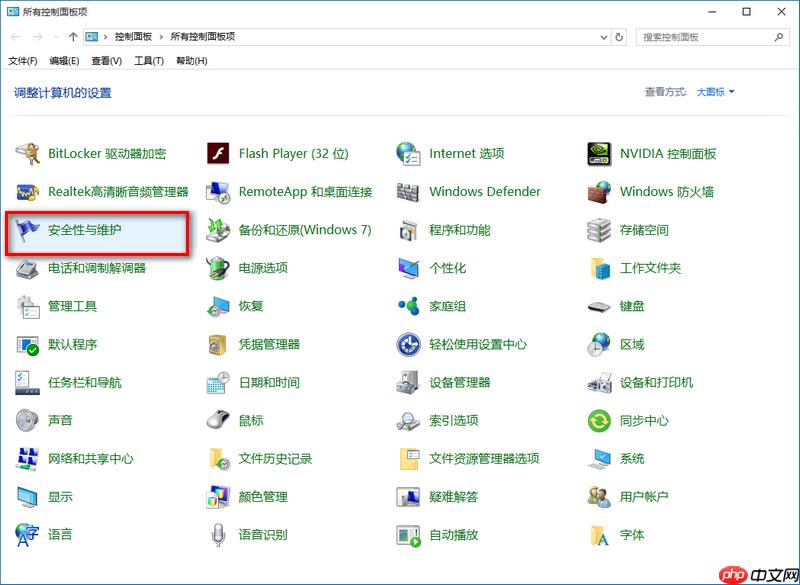Viewport: 800px width, 585px height.
Task: Open 管理工具 icon
Action: tap(27, 306)
